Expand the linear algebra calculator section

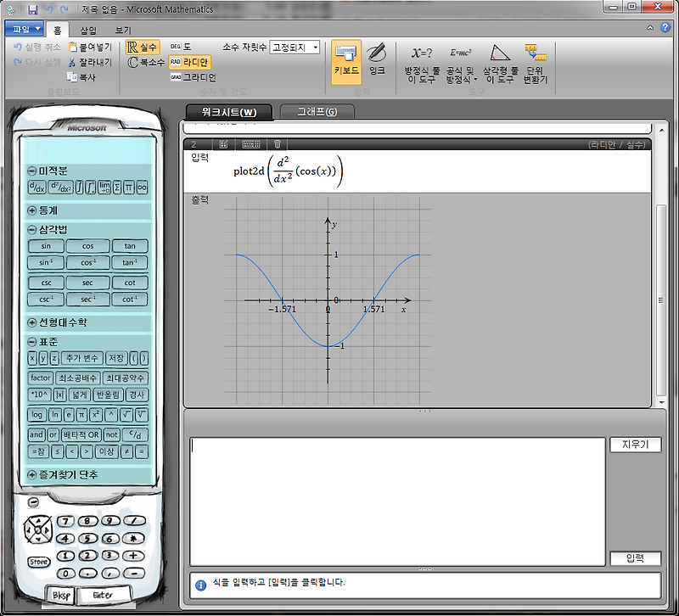click(31, 322)
